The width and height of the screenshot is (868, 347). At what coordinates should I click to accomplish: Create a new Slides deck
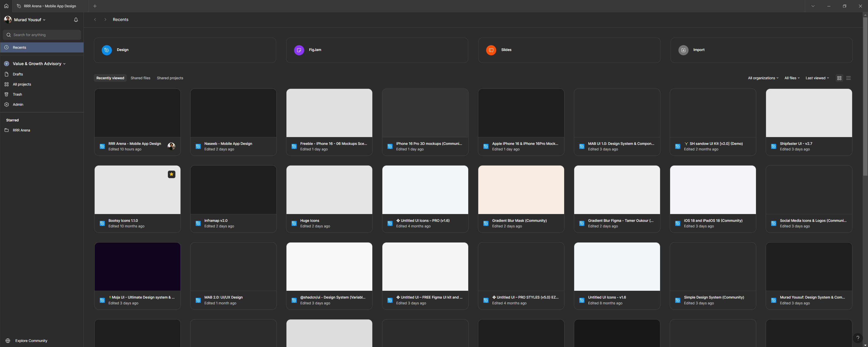pos(569,50)
